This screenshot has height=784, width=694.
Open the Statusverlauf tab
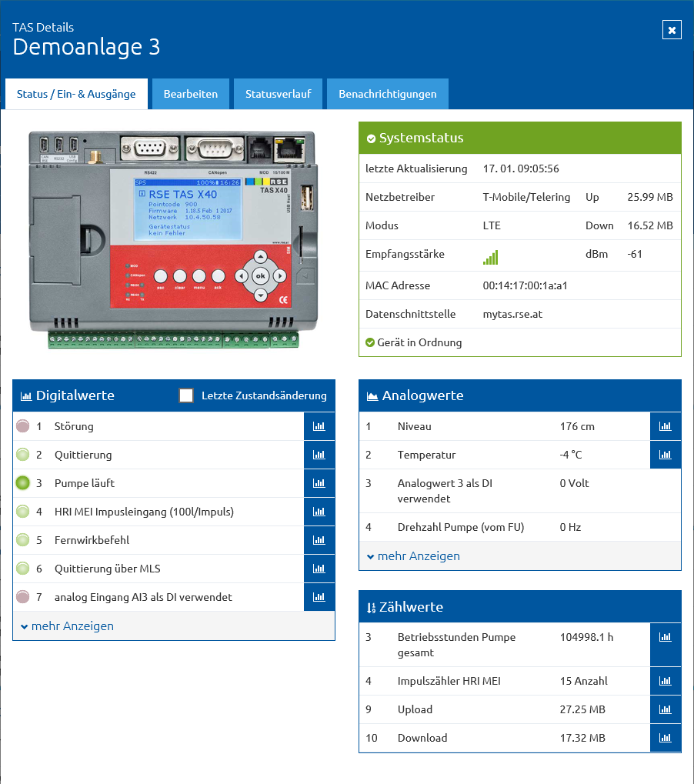point(278,94)
